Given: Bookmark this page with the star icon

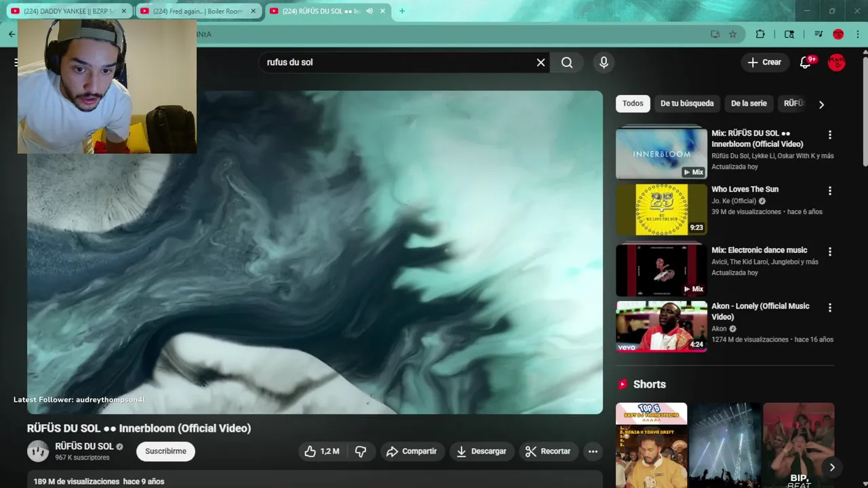Looking at the screenshot, I should click(733, 34).
